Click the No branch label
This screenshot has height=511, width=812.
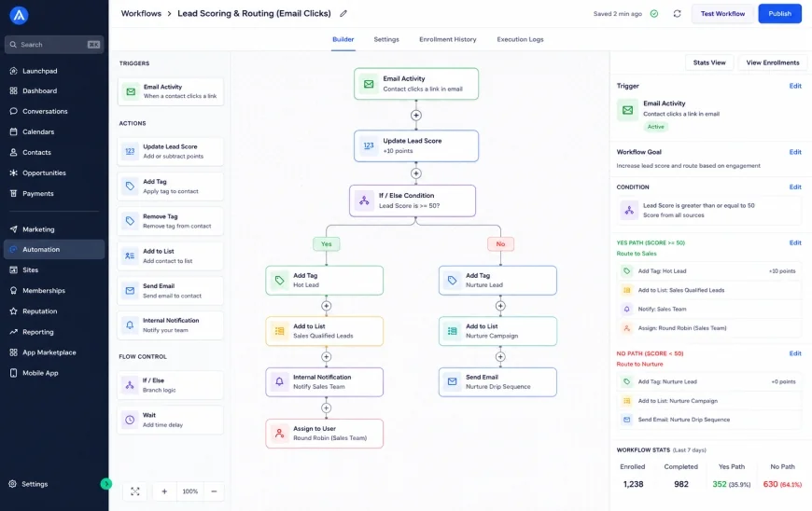(x=500, y=244)
